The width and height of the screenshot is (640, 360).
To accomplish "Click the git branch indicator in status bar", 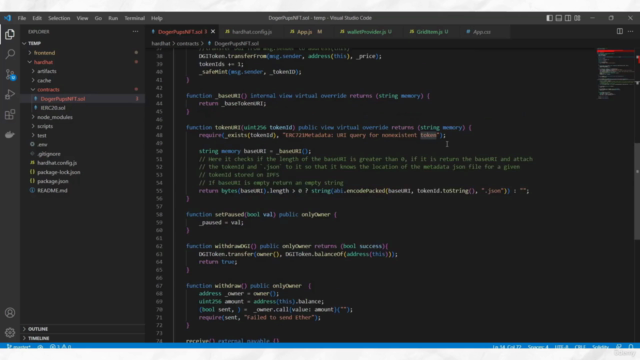I will pos(19,347).
